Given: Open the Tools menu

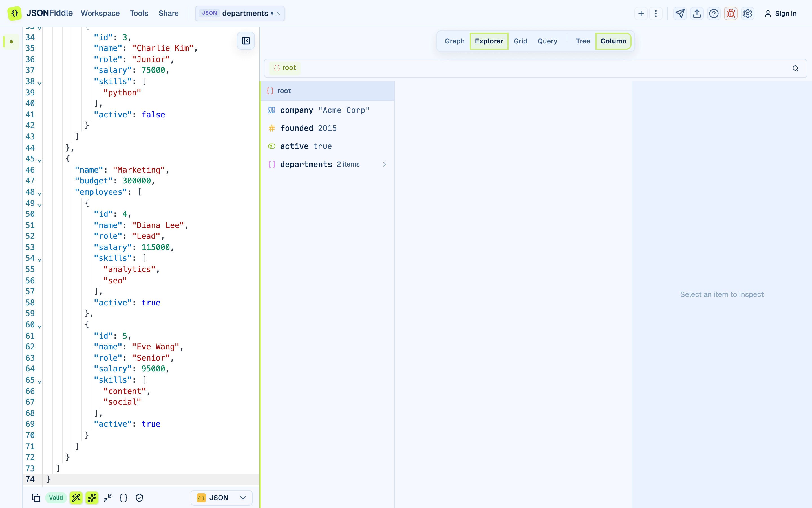Looking at the screenshot, I should pyautogui.click(x=139, y=14).
